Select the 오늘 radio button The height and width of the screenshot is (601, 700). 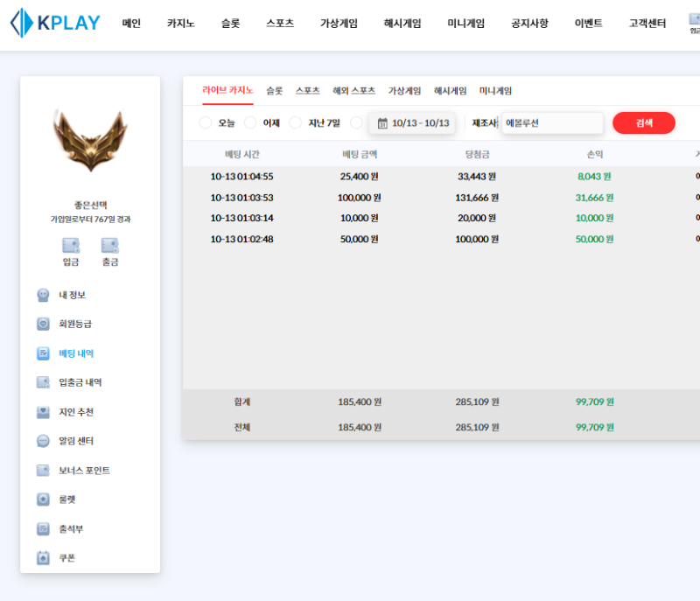coord(206,122)
